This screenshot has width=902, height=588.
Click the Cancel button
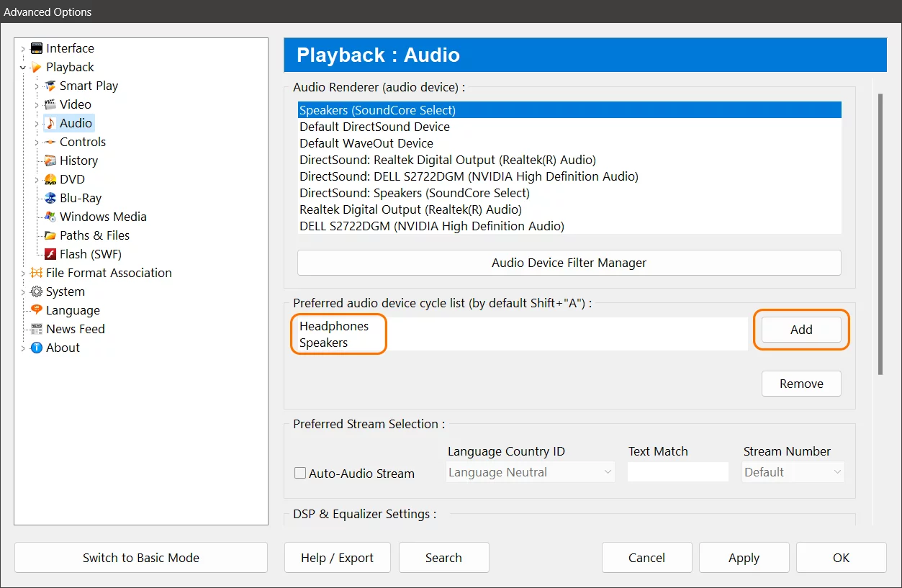point(646,558)
